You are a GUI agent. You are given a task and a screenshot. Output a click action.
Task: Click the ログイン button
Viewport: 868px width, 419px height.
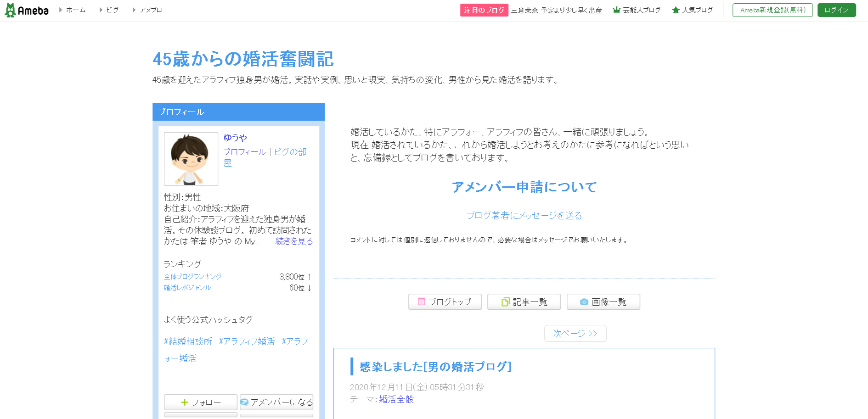click(836, 10)
